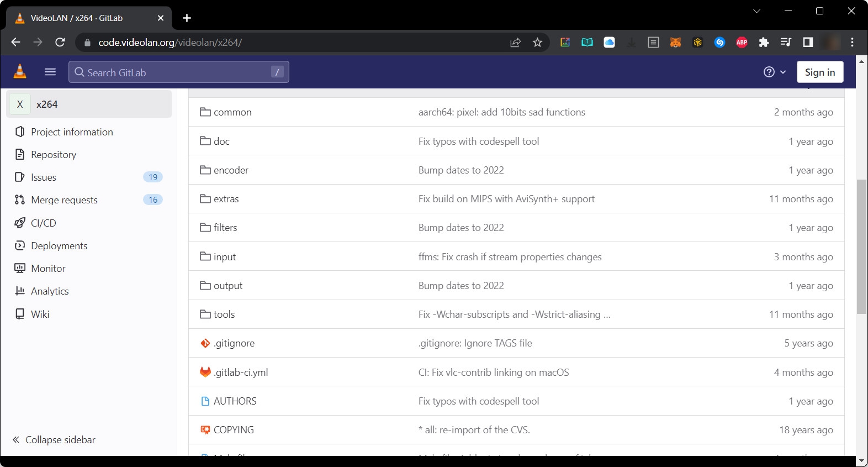Open a new browser tab
868x467 pixels.
(187, 18)
